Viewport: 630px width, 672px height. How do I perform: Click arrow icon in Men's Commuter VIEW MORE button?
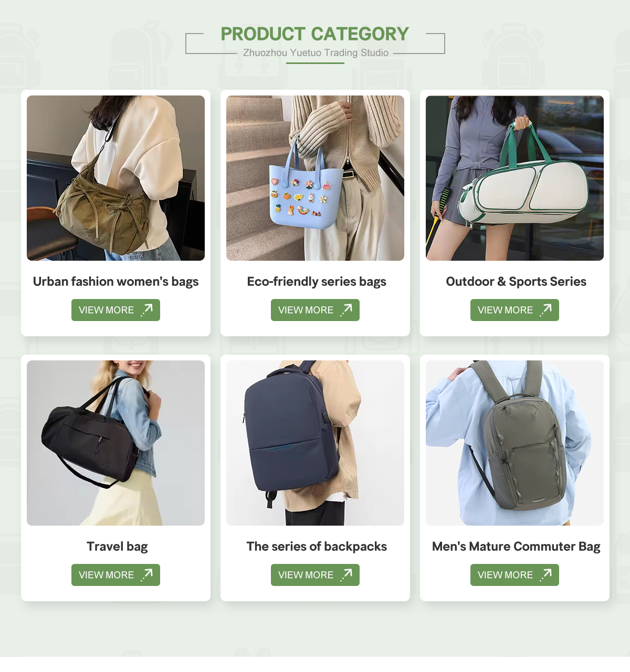coord(546,574)
